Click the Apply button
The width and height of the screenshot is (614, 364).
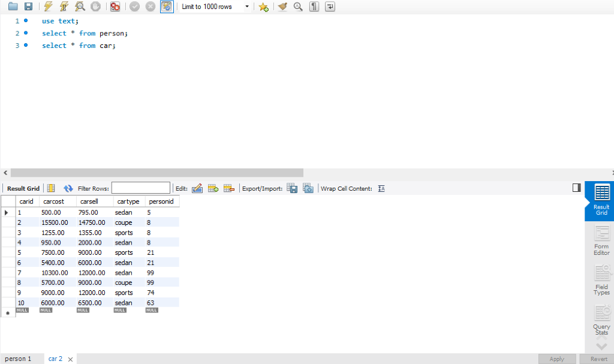click(557, 359)
